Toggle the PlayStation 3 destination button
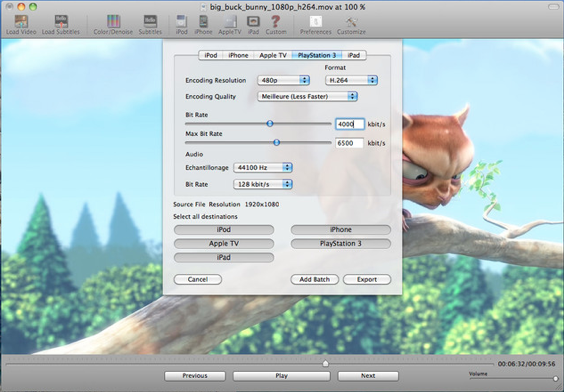This screenshot has height=392, width=564. [341, 243]
